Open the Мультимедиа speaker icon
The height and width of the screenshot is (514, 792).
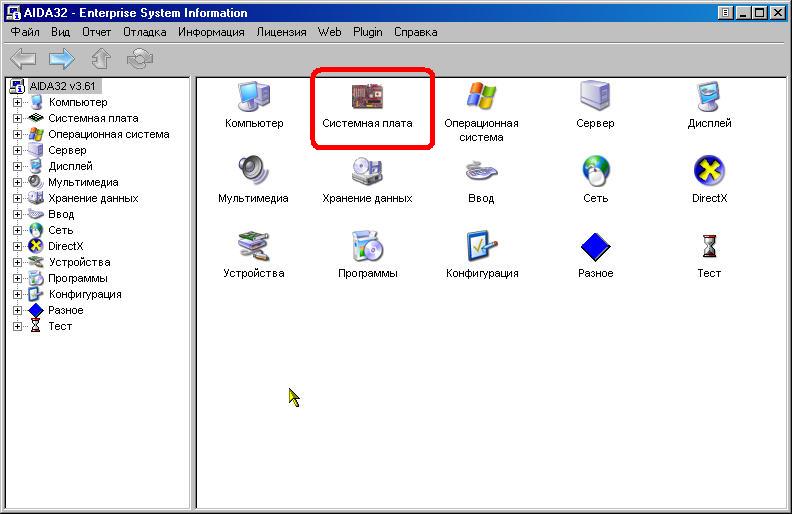253,172
